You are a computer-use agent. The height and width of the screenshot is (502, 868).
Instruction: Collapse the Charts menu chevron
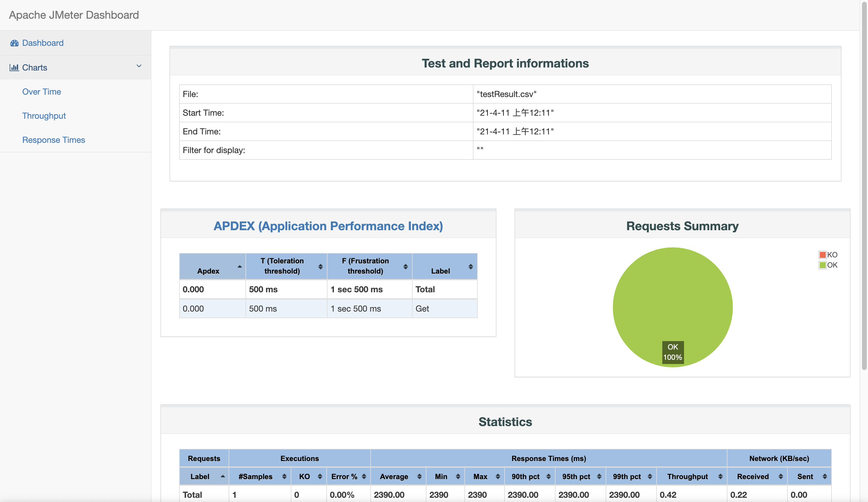[x=139, y=66]
